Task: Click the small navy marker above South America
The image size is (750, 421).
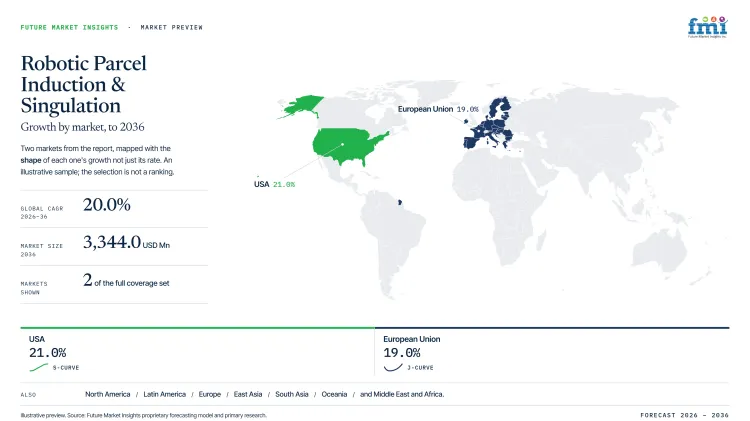Action: (x=400, y=202)
